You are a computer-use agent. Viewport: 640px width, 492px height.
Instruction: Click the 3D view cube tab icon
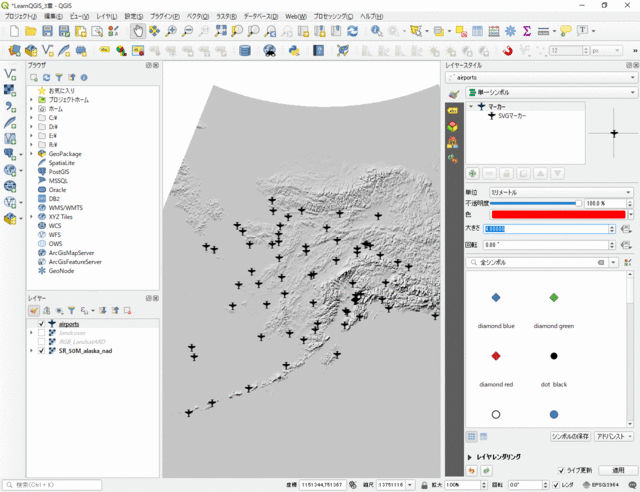pos(453,127)
